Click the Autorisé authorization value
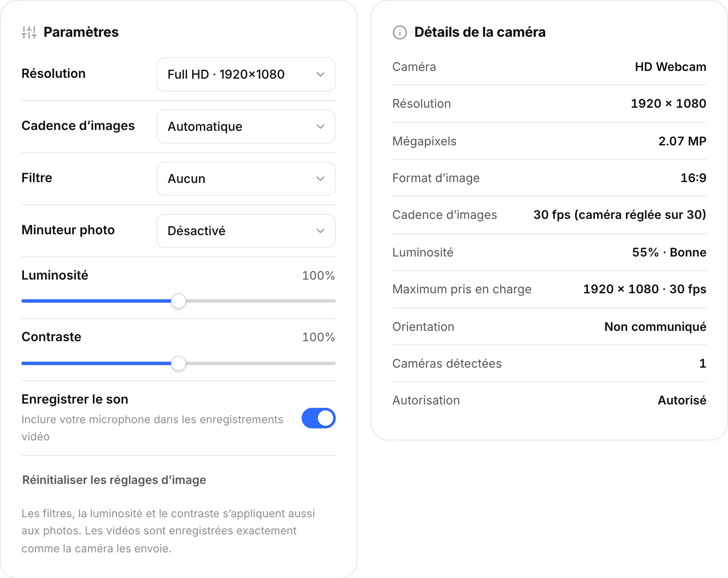The image size is (728, 578). coord(682,400)
